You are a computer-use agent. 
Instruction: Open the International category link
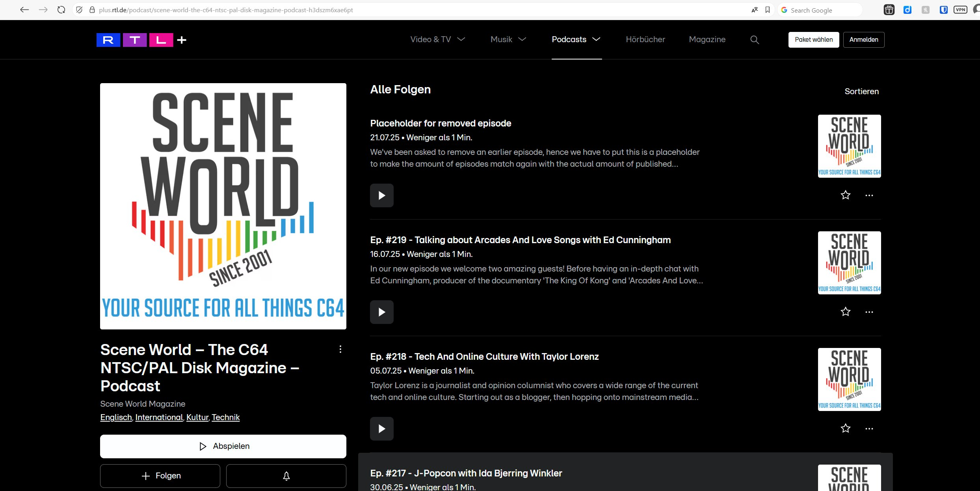click(x=159, y=417)
